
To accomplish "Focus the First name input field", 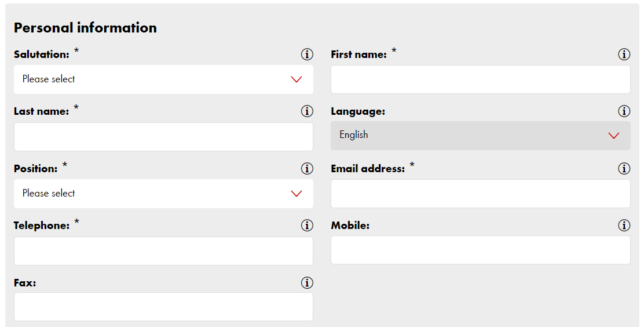I will 481,79.
